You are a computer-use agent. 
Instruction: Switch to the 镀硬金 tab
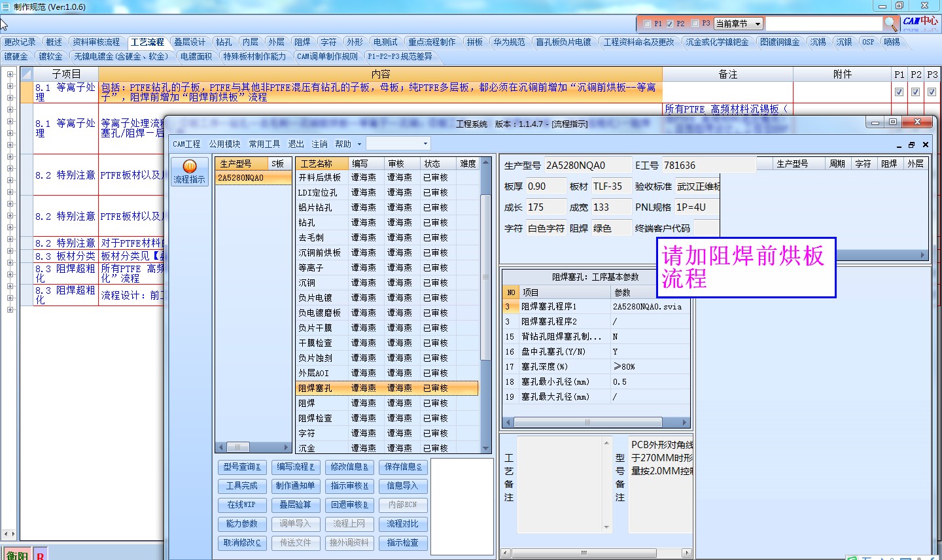coord(16,56)
